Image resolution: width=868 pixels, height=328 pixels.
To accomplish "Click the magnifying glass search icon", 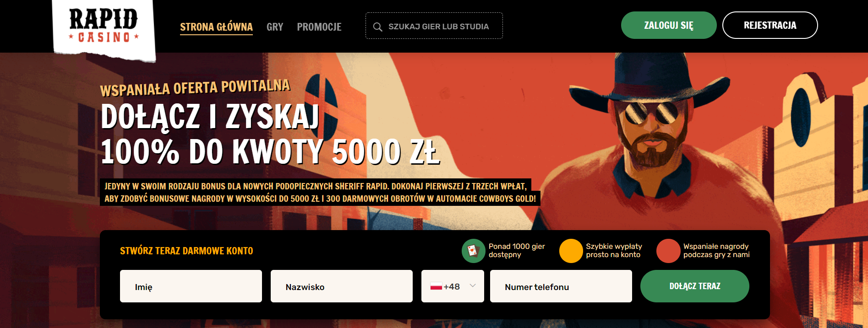I will (377, 27).
